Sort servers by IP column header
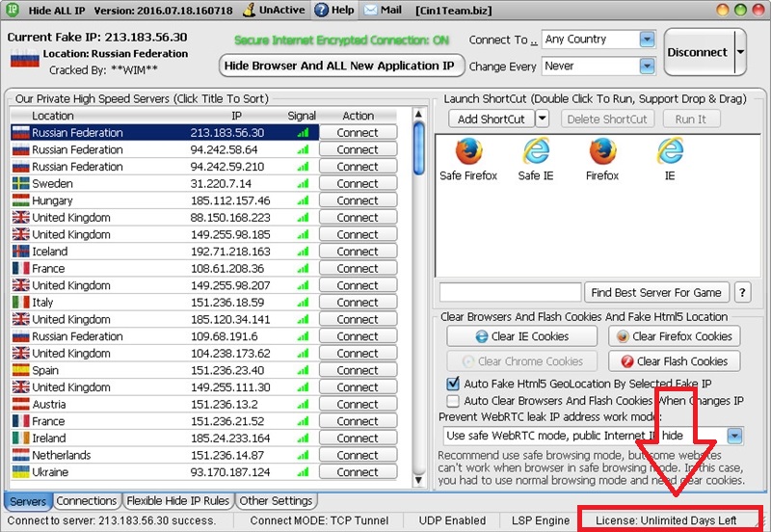771x532 pixels. tap(236, 116)
